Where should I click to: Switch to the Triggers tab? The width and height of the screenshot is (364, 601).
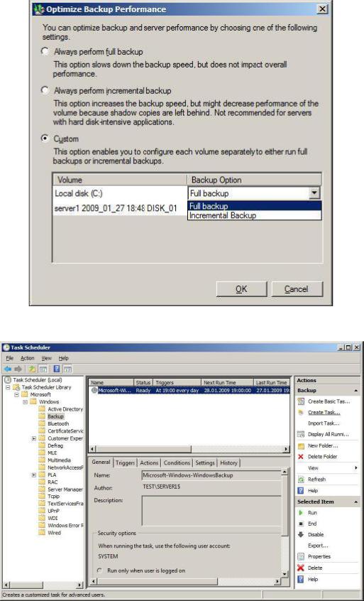click(125, 463)
